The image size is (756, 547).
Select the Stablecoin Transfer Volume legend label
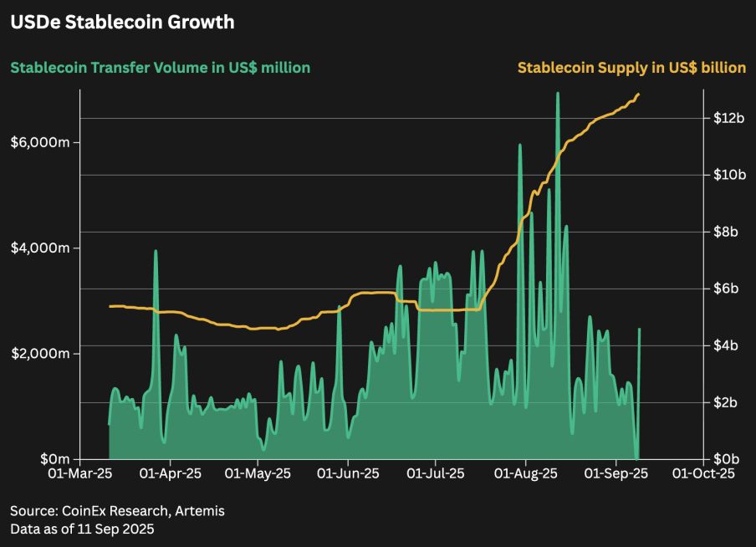click(160, 68)
